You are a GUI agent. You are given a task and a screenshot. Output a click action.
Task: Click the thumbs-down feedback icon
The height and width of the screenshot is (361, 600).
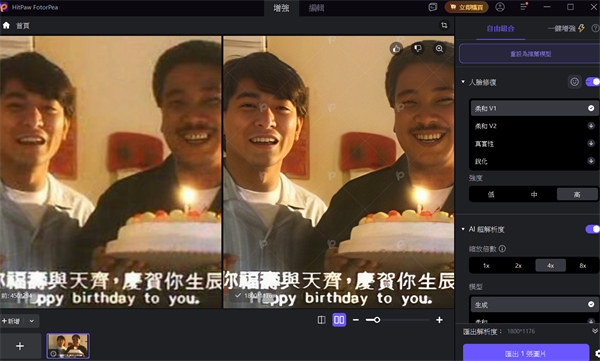[x=418, y=49]
